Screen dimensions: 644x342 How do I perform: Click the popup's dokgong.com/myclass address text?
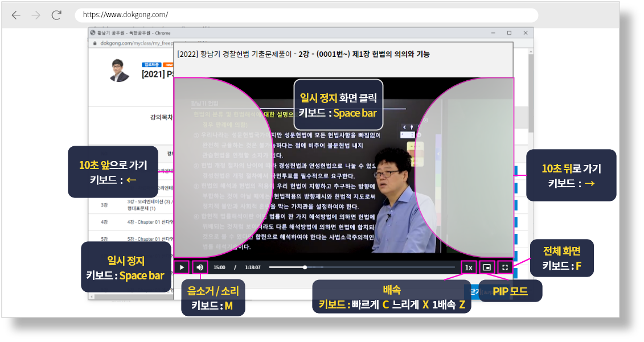137,43
